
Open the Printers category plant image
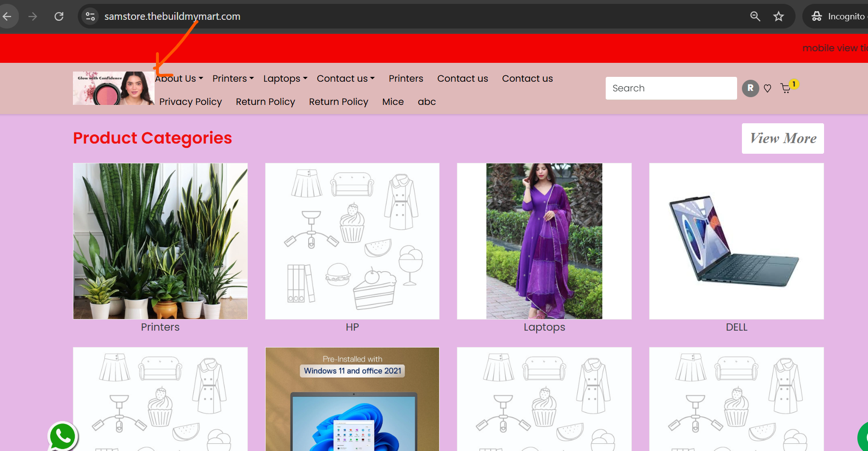pos(160,241)
